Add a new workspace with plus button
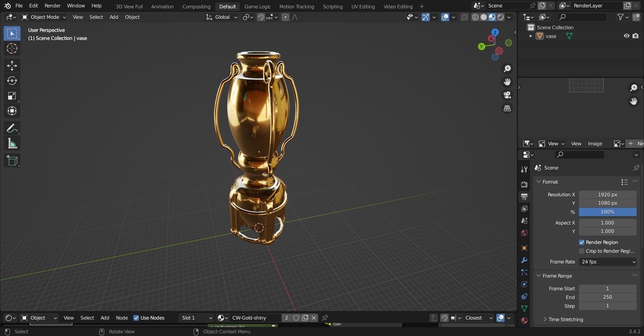The image size is (644, 336). tap(422, 6)
